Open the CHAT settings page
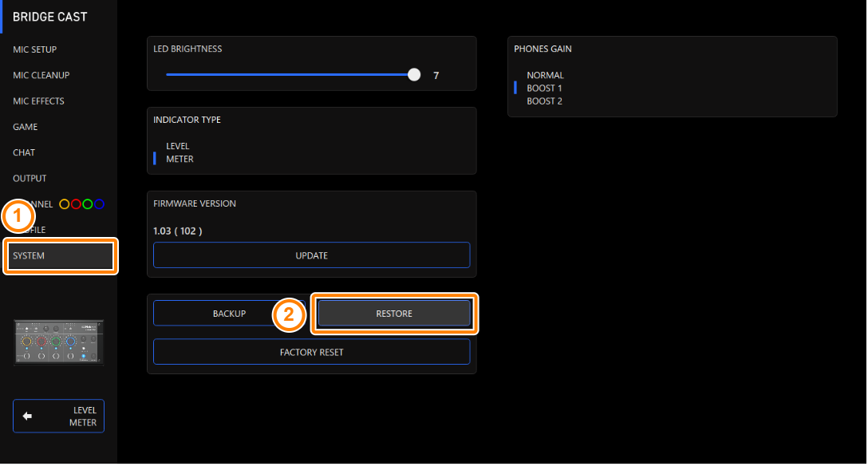 24,152
